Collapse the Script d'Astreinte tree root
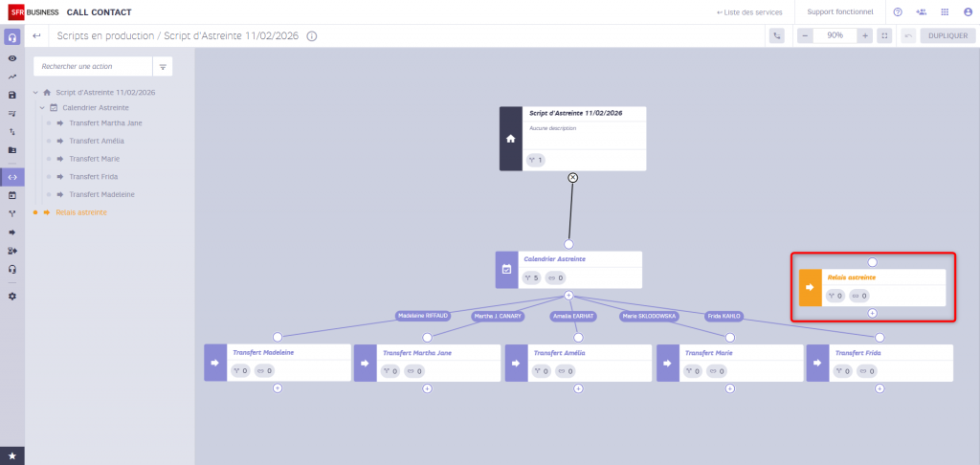 tap(35, 93)
